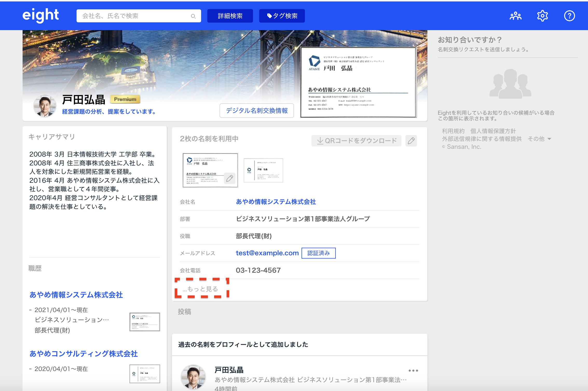Open settings gear icon
588x391 pixels.
[x=542, y=16]
